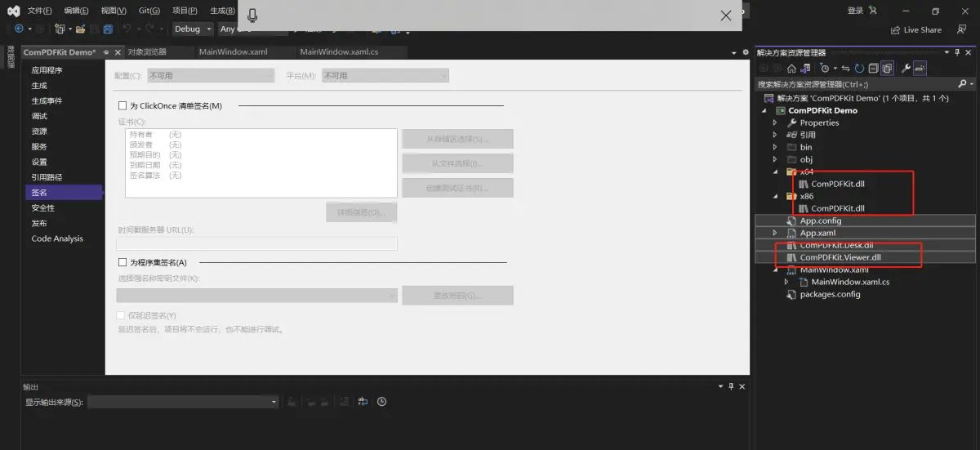Switch to the MainWindow.xaml.cs tab
Screen dimensions: 980x450
[x=339, y=51]
